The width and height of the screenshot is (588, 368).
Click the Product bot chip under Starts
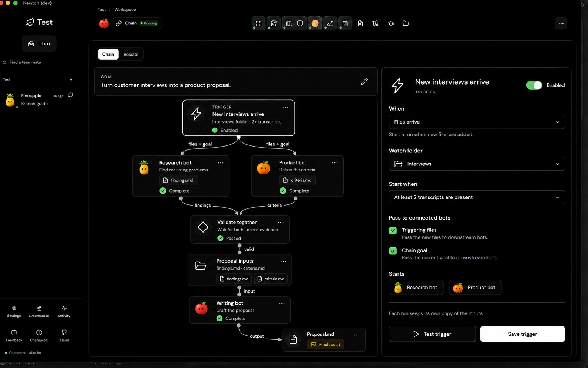coord(475,287)
